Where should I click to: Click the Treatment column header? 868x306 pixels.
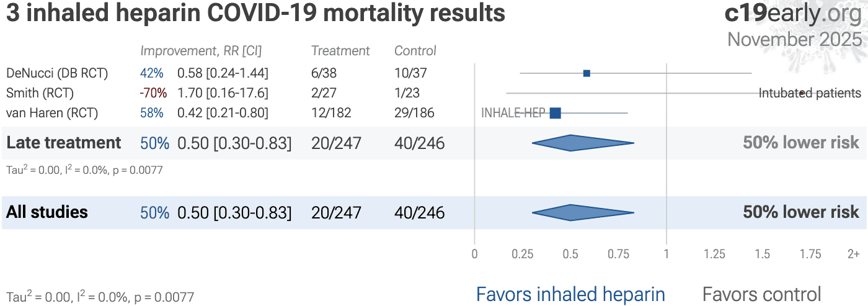click(x=340, y=51)
